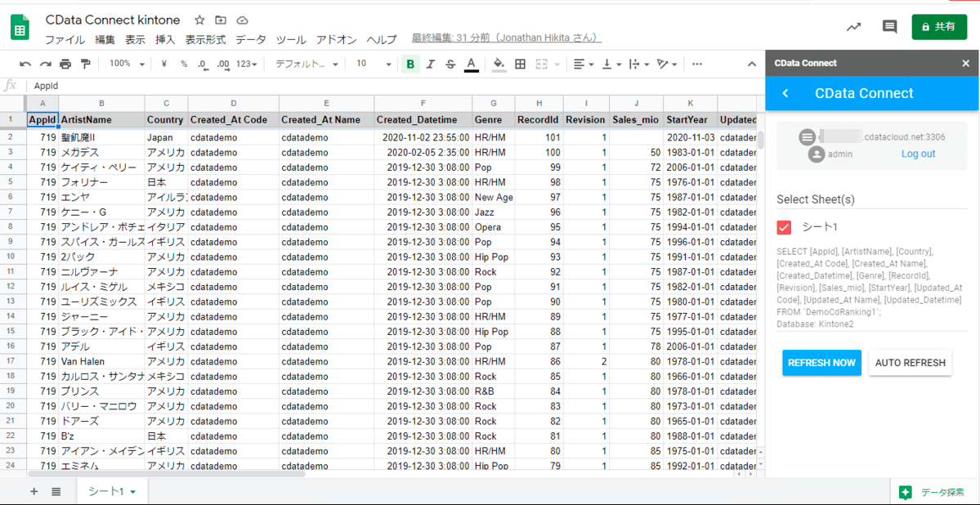Open the font family dropdown
980x505 pixels.
point(307,64)
